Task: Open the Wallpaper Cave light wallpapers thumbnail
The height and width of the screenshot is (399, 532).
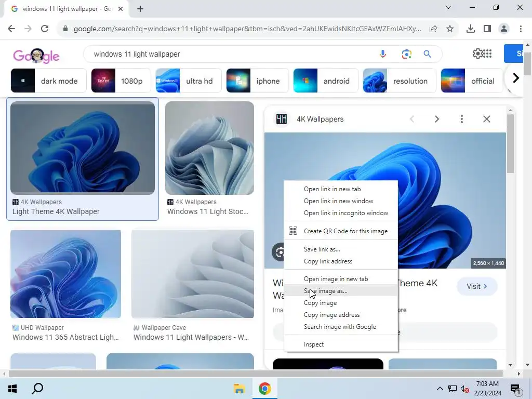Action: (x=193, y=274)
